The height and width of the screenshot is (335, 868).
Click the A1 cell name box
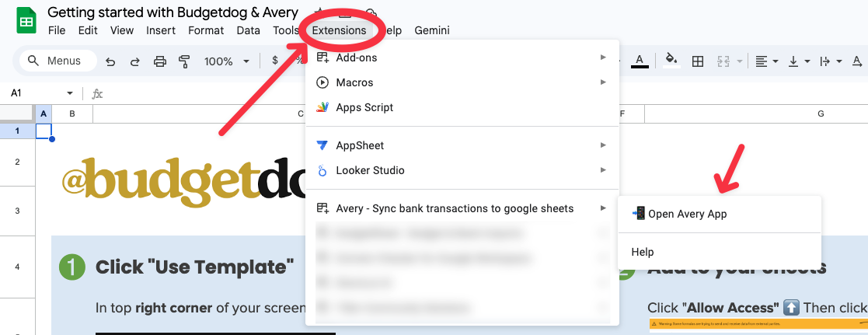[x=35, y=93]
